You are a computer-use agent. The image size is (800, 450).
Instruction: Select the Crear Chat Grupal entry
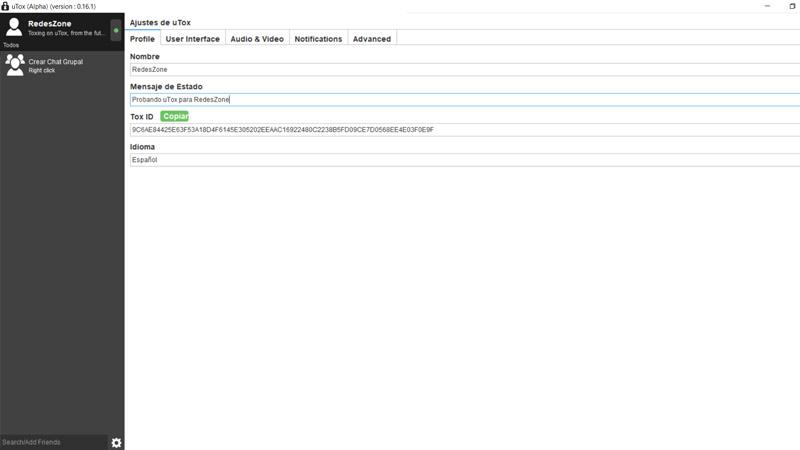click(62, 65)
